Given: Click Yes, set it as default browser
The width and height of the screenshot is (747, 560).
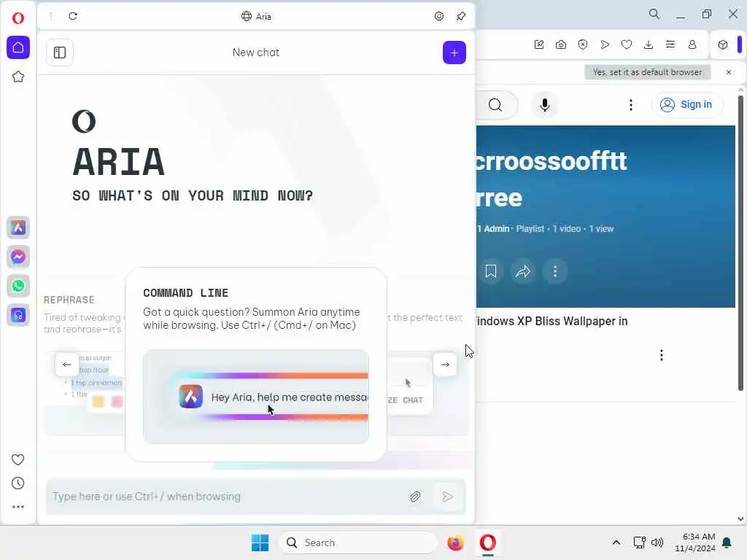Looking at the screenshot, I should [x=648, y=72].
